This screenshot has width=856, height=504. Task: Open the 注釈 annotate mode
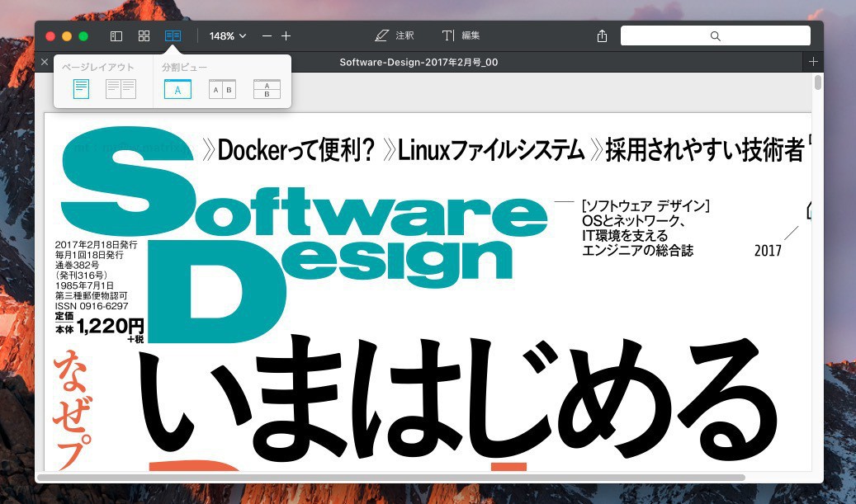[x=395, y=36]
